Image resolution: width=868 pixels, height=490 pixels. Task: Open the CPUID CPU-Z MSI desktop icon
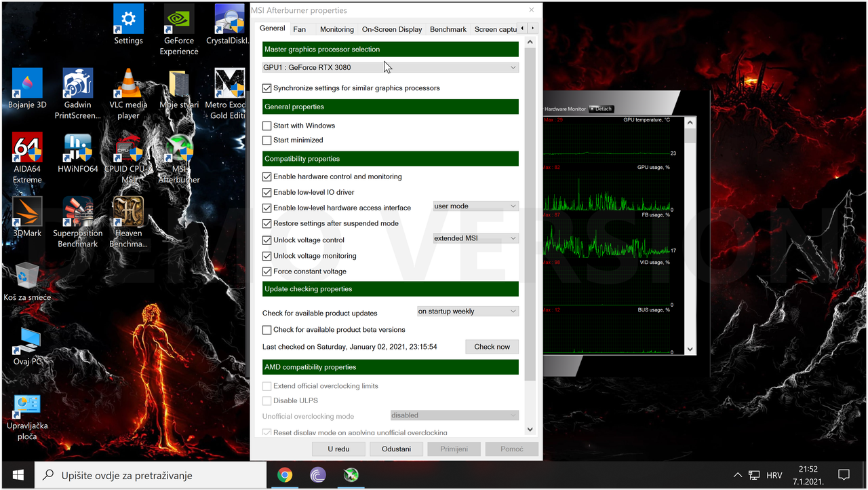[128, 158]
